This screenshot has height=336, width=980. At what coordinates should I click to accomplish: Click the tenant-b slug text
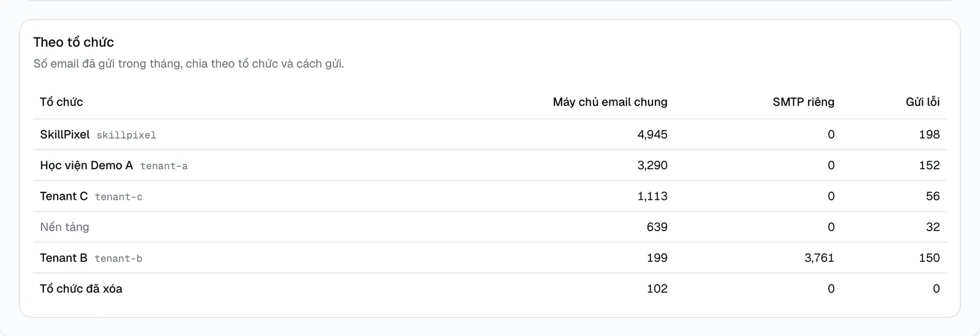click(x=118, y=259)
